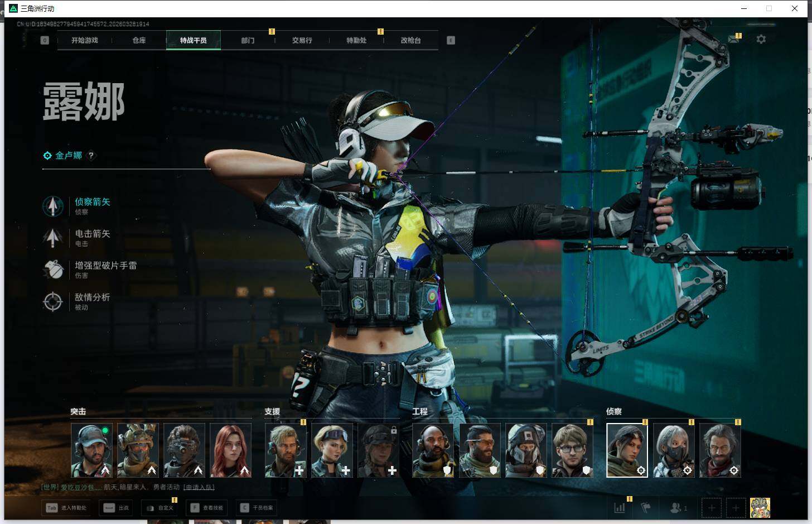Open the friends list icon

[x=678, y=508]
